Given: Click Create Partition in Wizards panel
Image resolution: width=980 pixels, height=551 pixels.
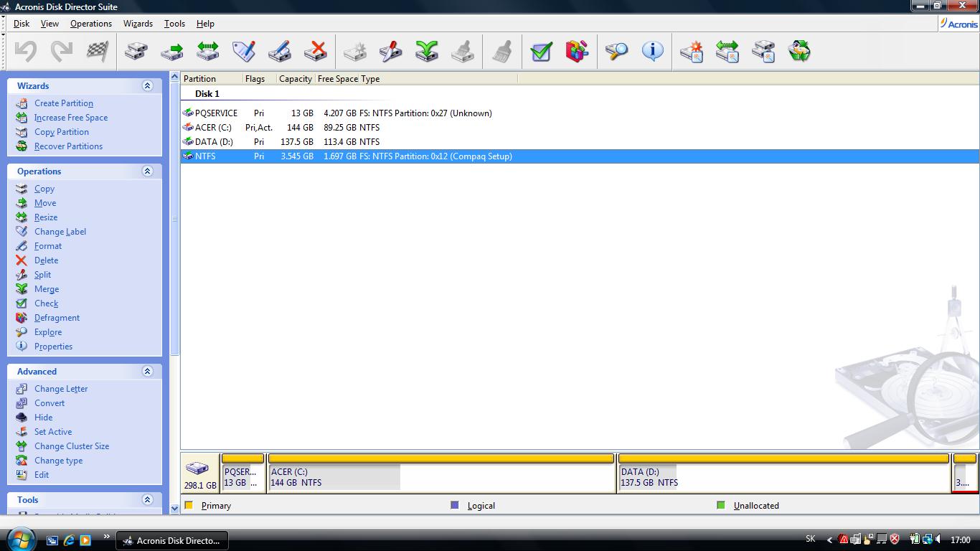Looking at the screenshot, I should [x=64, y=103].
